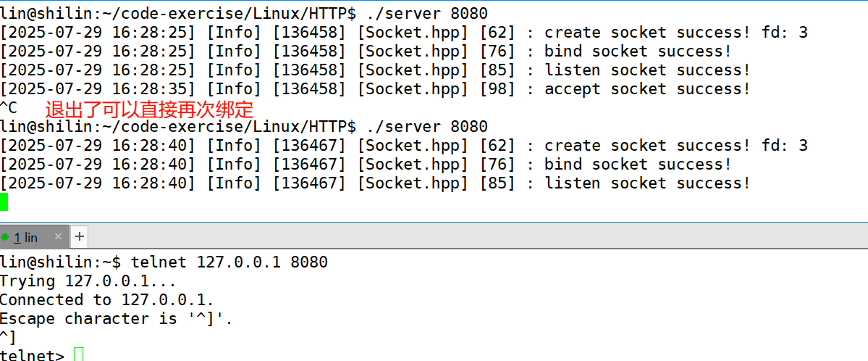Click the "accept socket success!" log line
The height and width of the screenshot is (361, 868).
(375, 88)
